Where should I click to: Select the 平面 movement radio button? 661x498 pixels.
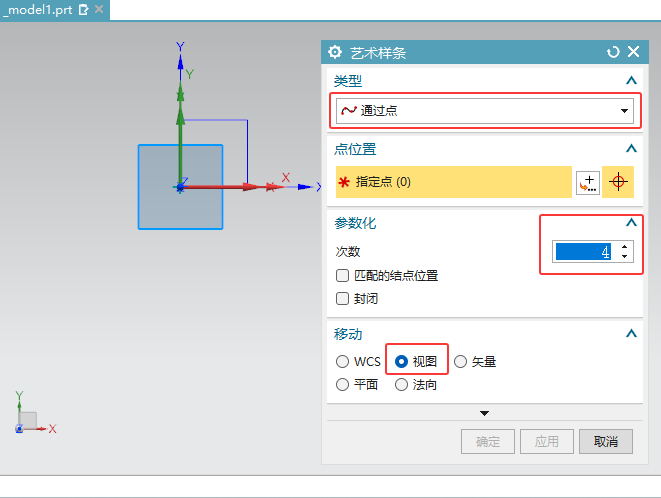(x=342, y=385)
